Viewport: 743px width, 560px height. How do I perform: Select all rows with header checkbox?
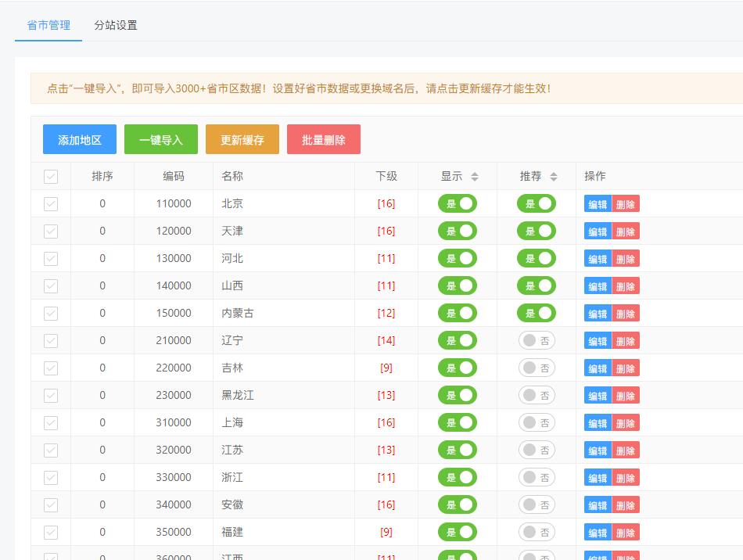coord(51,177)
